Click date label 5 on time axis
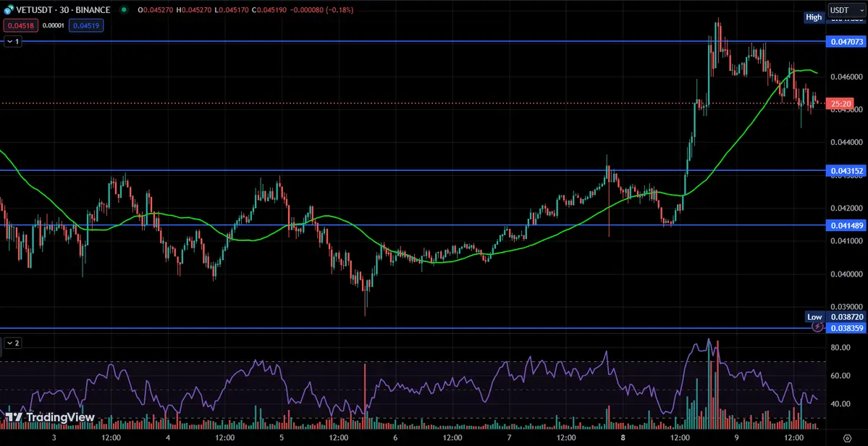This screenshot has height=446, width=868. tap(282, 437)
